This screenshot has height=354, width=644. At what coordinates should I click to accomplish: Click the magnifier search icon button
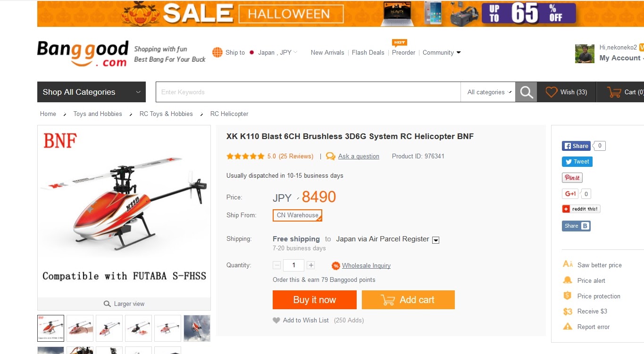526,92
